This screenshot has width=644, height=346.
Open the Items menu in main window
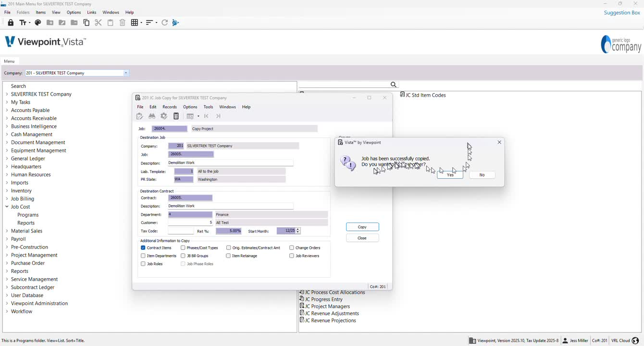tap(41, 12)
